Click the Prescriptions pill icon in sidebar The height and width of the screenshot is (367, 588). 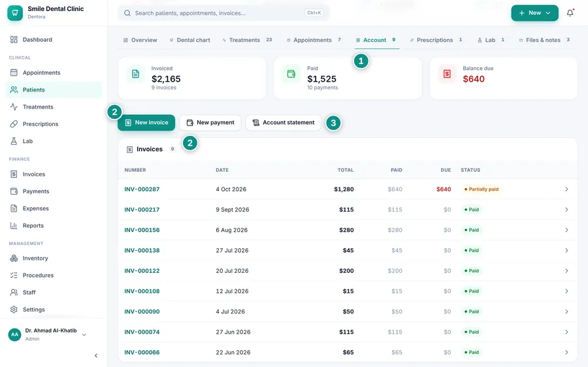click(14, 124)
